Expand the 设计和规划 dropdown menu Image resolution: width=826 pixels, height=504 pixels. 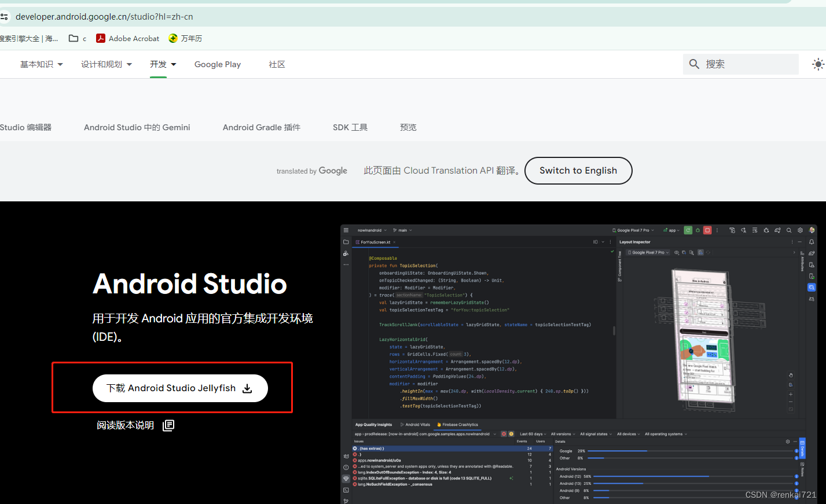pos(107,64)
